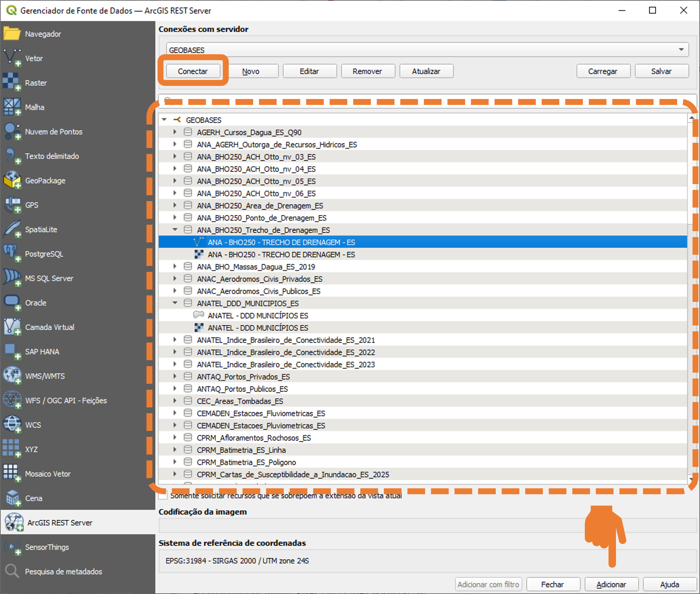Switch to the GeoPackage tab label
Image resolution: width=700 pixels, height=594 pixels.
(45, 181)
